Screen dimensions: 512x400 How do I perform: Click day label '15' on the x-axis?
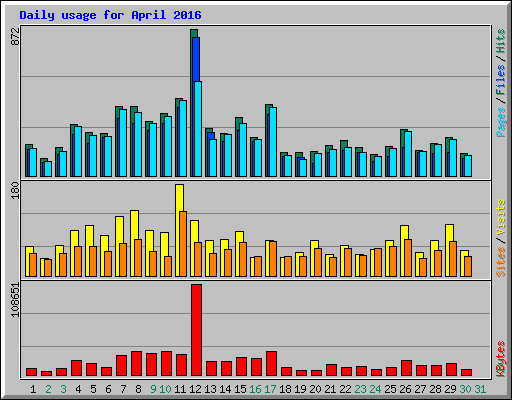coord(240,389)
